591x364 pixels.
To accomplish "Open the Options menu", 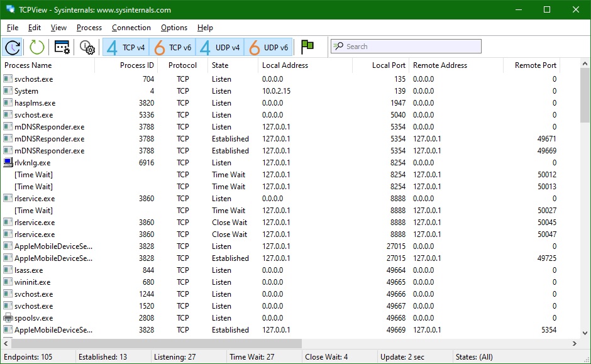I will (x=174, y=28).
